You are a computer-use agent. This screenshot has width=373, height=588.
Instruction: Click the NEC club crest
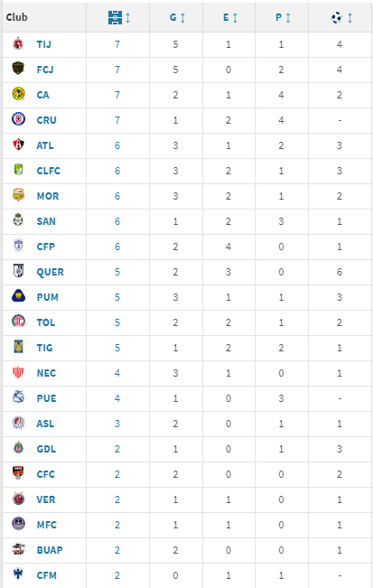tap(18, 372)
